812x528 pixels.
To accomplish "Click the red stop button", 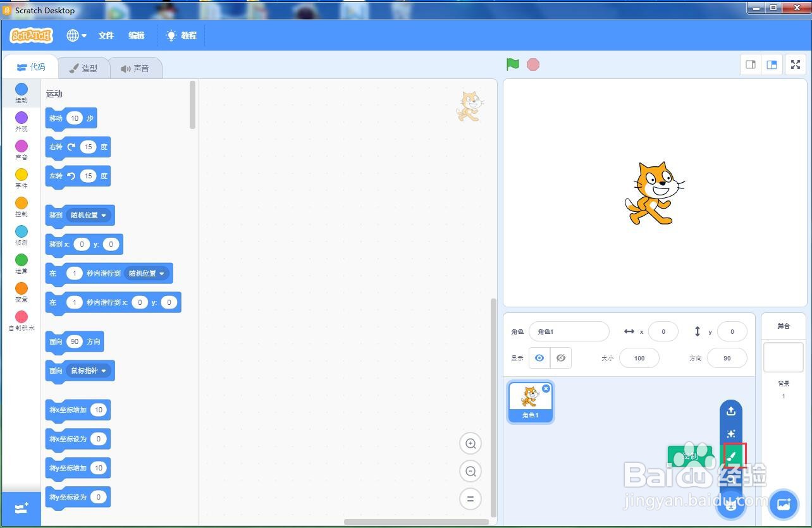I will (x=533, y=64).
